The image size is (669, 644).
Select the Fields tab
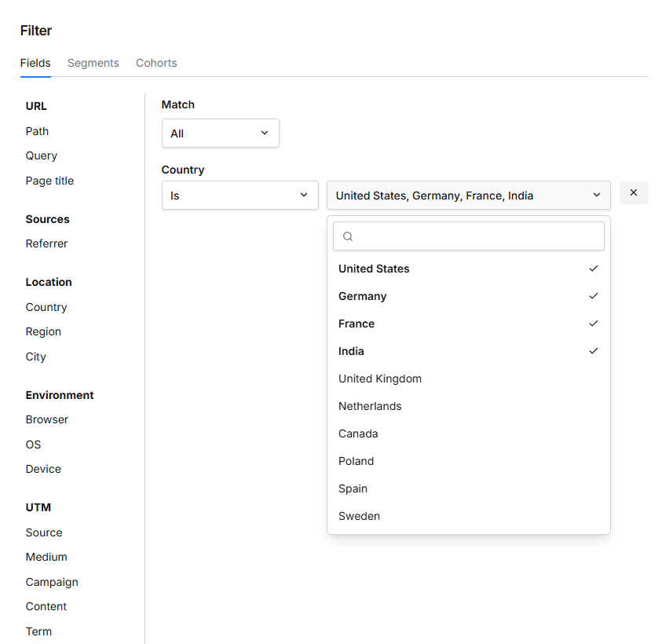(x=35, y=63)
